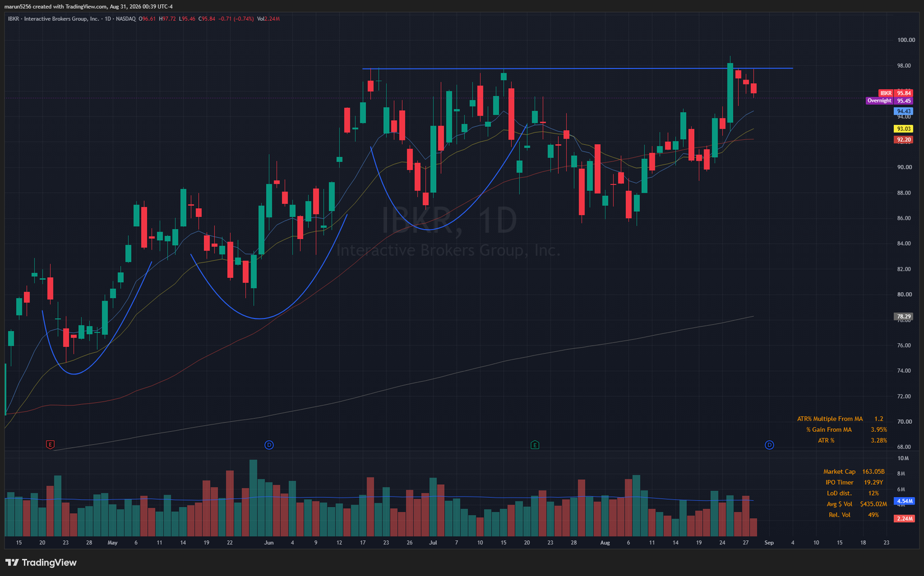Viewport: 924px width, 576px height.
Task: Click the "ATR% Multiple From MA" label
Action: 830,419
